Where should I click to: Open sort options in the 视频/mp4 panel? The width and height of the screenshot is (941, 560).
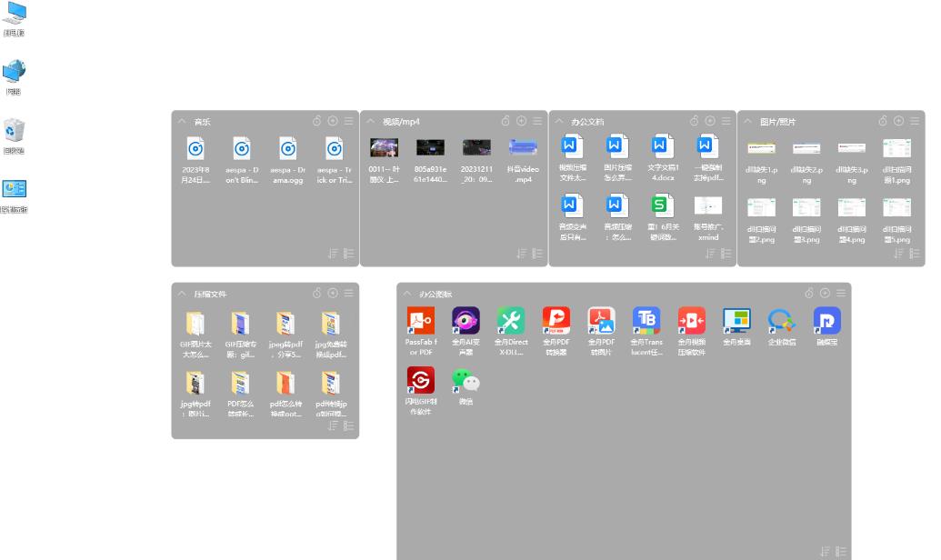pos(522,254)
